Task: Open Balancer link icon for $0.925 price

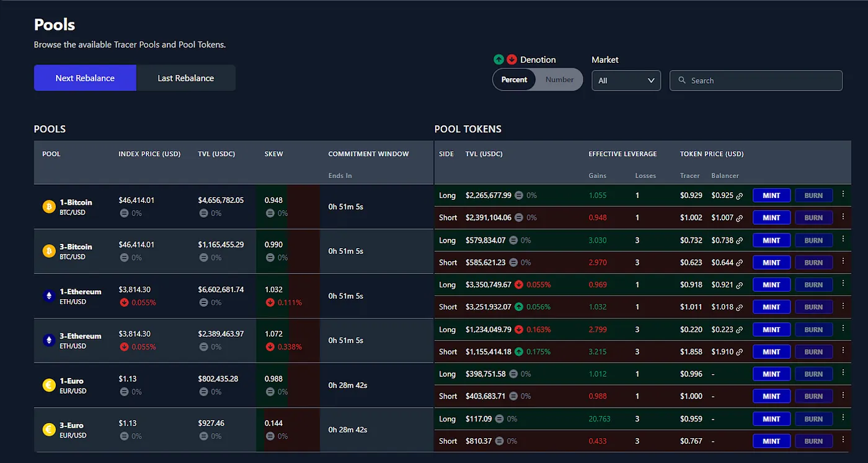Action: pyautogui.click(x=739, y=196)
